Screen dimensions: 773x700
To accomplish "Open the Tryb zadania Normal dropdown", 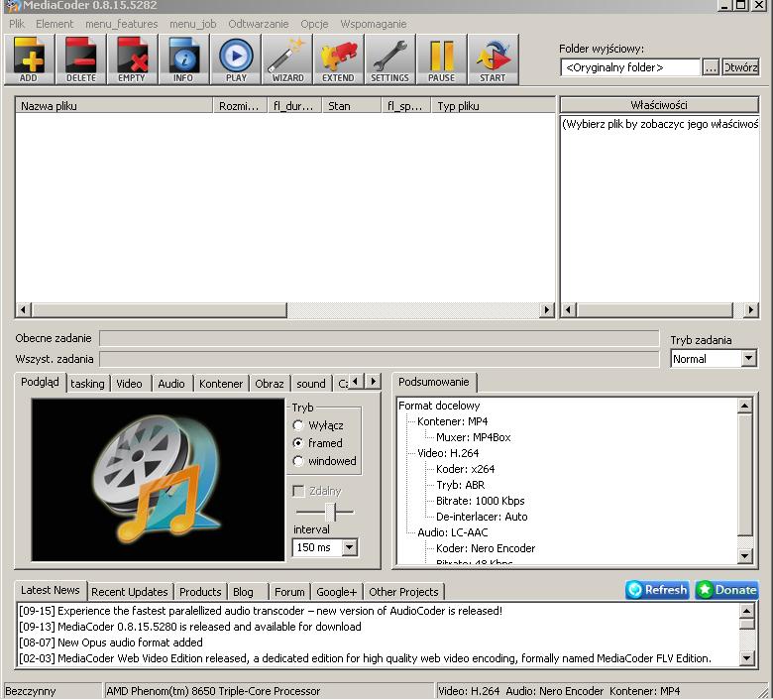I will tap(749, 359).
